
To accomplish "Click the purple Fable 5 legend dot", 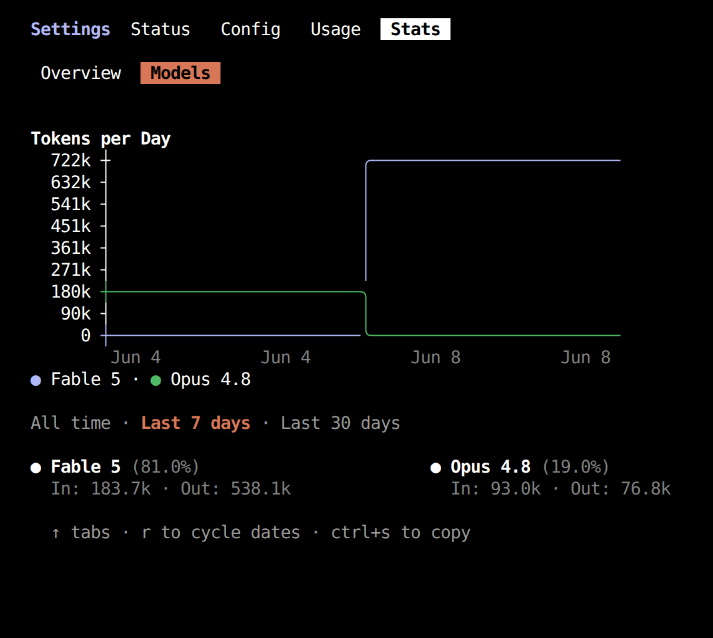I will (35, 380).
